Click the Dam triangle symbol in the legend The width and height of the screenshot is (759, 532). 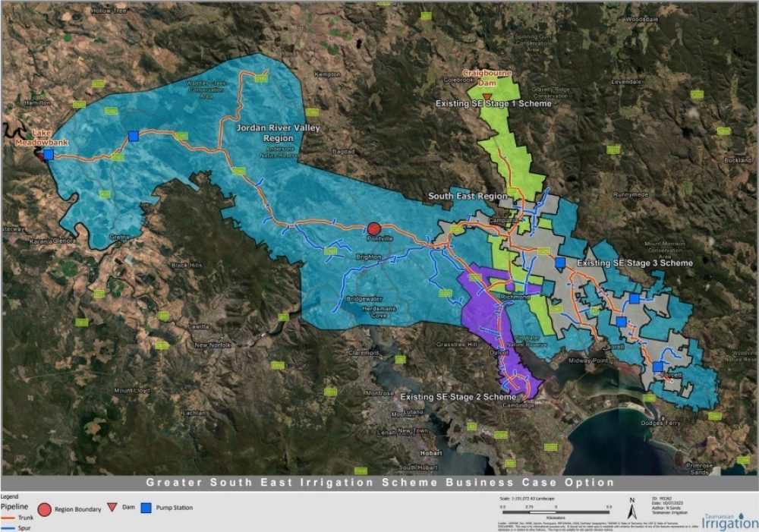[112, 505]
